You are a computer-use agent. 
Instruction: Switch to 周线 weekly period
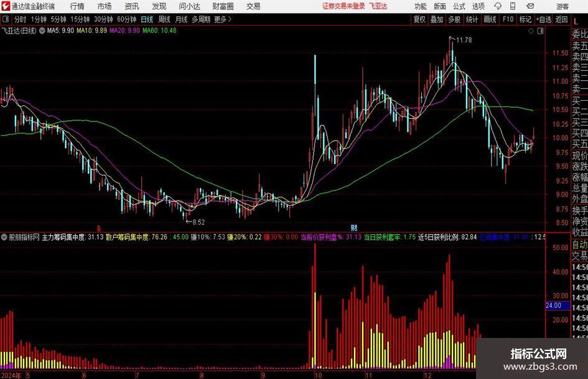click(164, 19)
